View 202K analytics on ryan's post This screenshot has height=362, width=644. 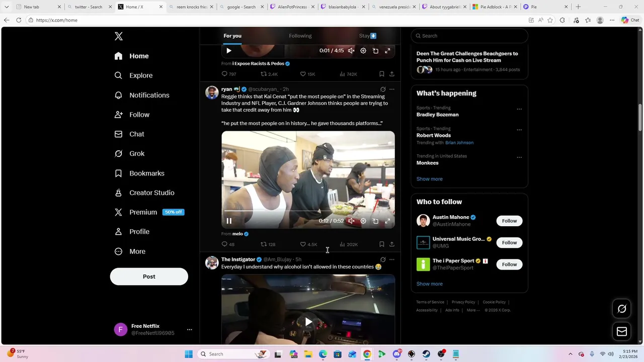(x=348, y=244)
